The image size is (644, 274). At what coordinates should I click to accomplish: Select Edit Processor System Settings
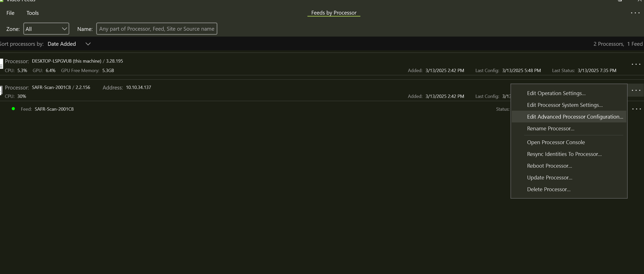(565, 105)
